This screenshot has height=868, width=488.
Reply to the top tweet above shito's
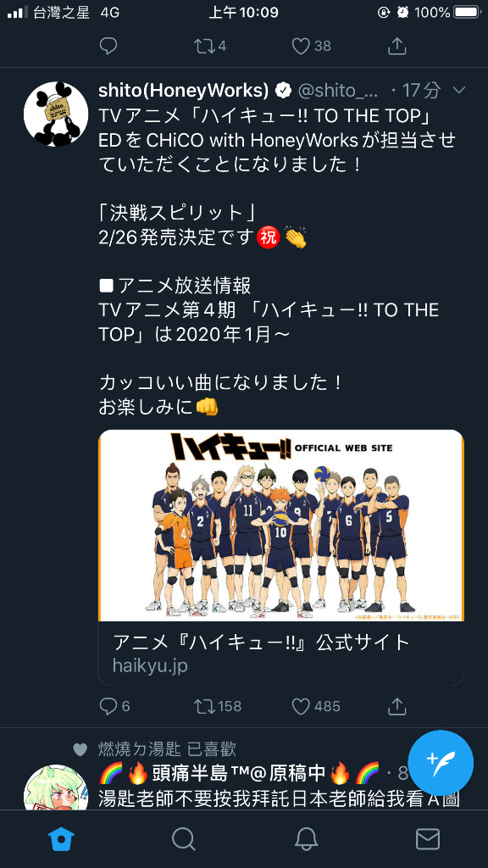click(108, 46)
